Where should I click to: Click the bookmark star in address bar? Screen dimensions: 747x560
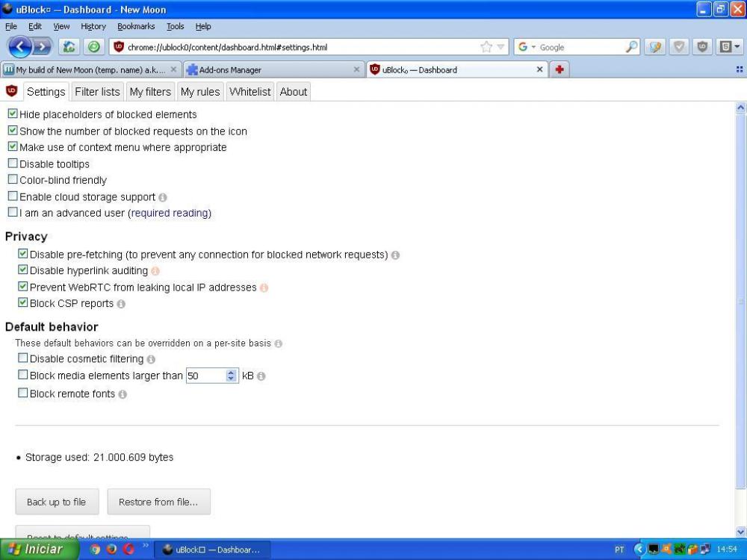pyautogui.click(x=486, y=47)
